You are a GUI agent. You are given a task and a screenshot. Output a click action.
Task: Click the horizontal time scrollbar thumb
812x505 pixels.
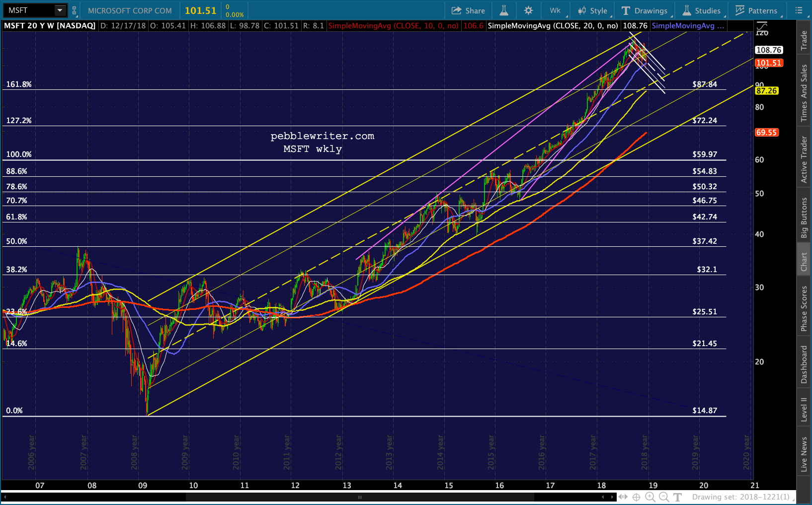[x=360, y=497]
